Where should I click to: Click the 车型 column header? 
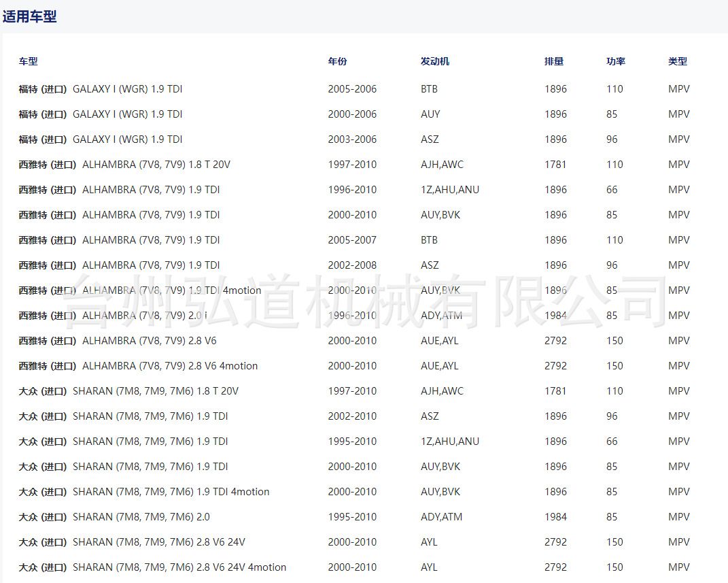28,61
